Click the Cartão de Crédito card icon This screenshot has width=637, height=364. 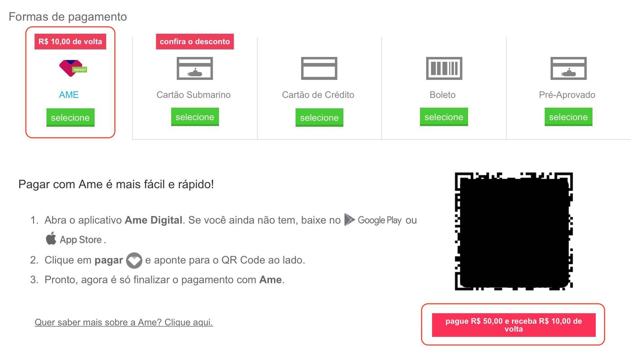(319, 68)
